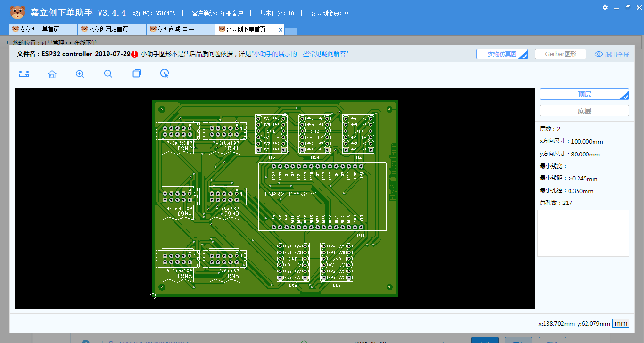Click 基本积分：10 in header
The height and width of the screenshot is (343, 644).
[x=277, y=13]
